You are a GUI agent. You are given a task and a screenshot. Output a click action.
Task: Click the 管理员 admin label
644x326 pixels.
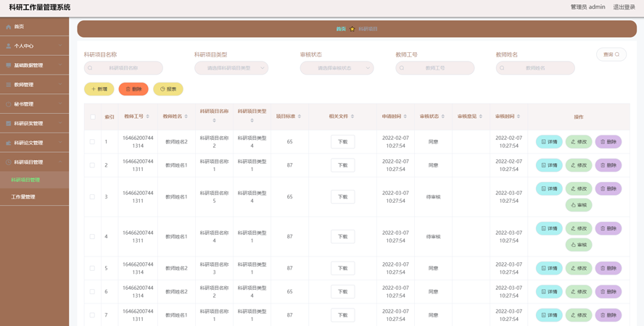(587, 7)
